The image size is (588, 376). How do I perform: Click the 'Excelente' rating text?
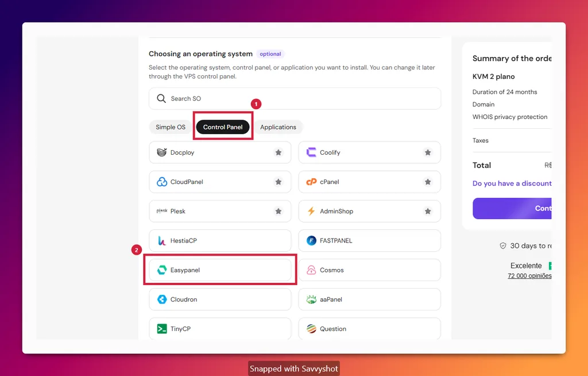tap(526, 266)
